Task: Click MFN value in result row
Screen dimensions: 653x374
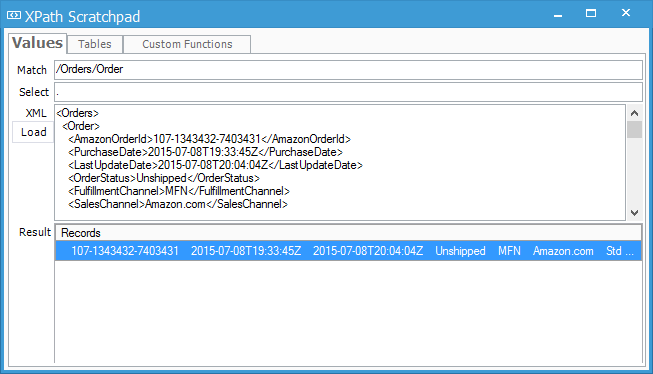Action: [x=509, y=251]
